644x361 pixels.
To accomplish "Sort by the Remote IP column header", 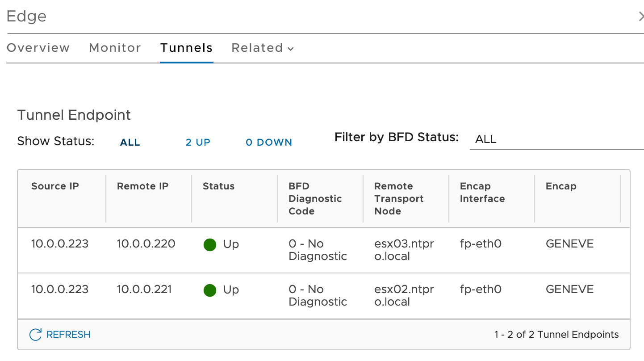I will coord(142,186).
